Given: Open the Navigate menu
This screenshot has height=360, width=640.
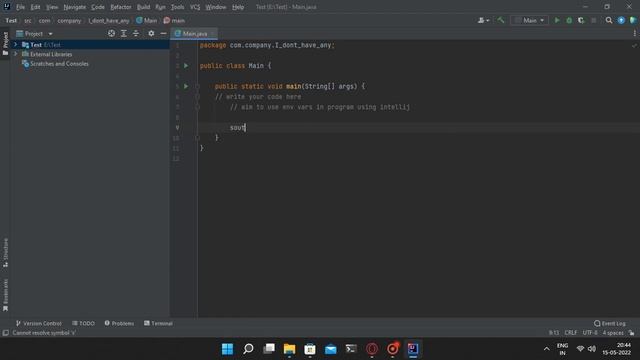Looking at the screenshot, I should (x=75, y=7).
